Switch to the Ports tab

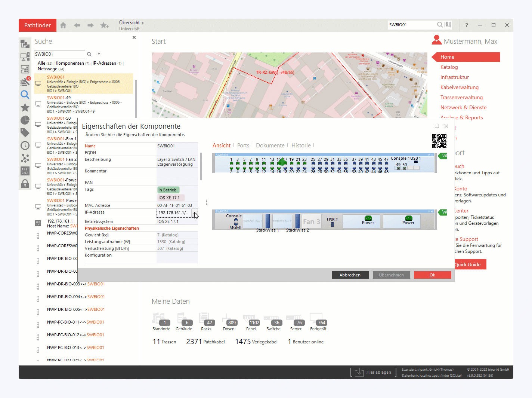point(243,146)
